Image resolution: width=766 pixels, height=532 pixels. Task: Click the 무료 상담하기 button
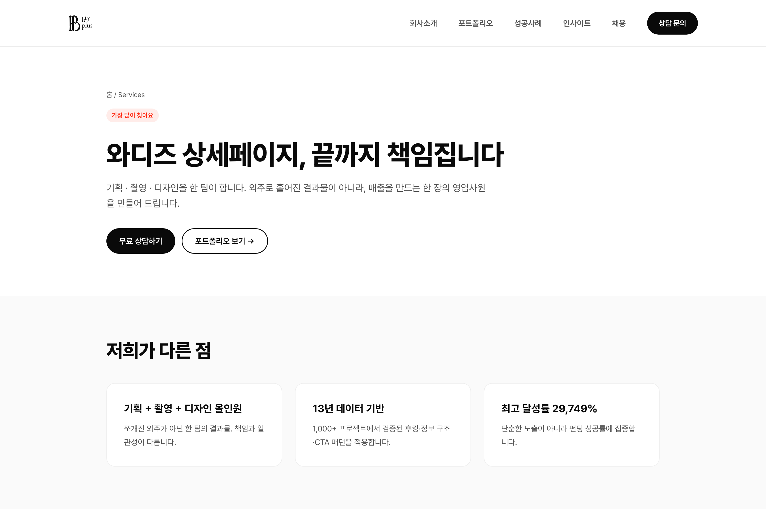(x=141, y=241)
